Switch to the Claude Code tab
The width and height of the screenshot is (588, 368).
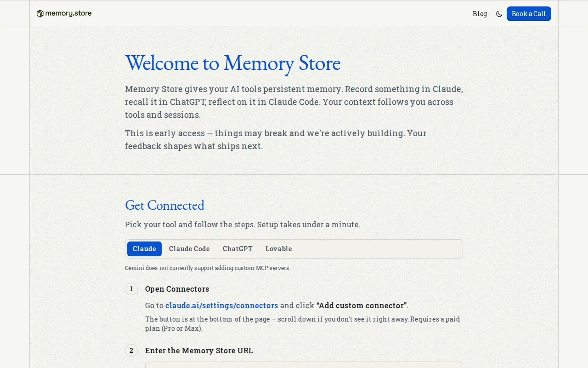point(189,249)
